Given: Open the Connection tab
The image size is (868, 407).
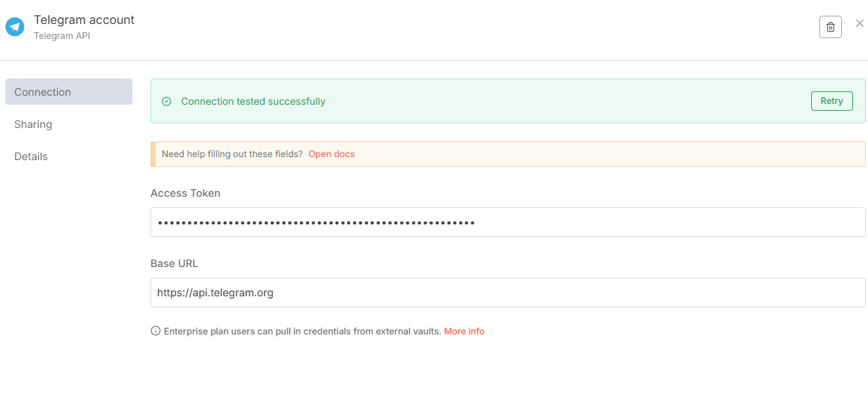Looking at the screenshot, I should pyautogui.click(x=69, y=92).
